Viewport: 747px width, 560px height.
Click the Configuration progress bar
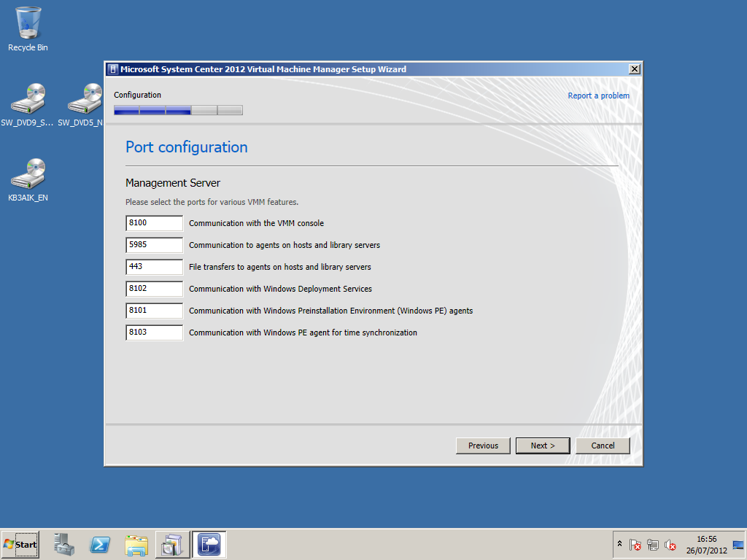pos(178,111)
